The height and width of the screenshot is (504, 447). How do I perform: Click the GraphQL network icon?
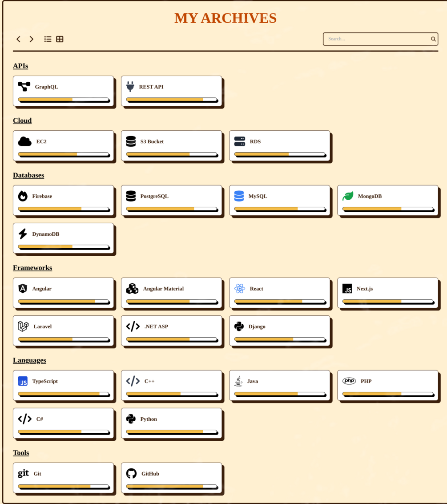point(24,87)
